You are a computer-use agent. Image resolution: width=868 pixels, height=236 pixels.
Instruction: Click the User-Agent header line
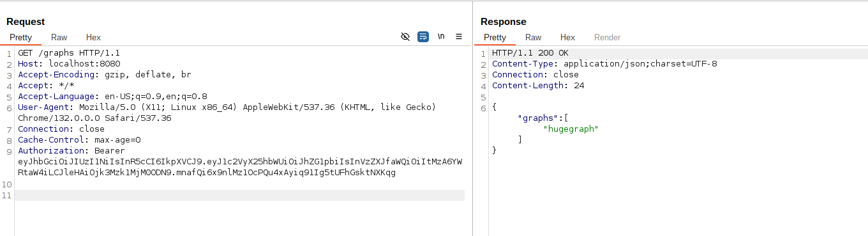[x=227, y=113]
